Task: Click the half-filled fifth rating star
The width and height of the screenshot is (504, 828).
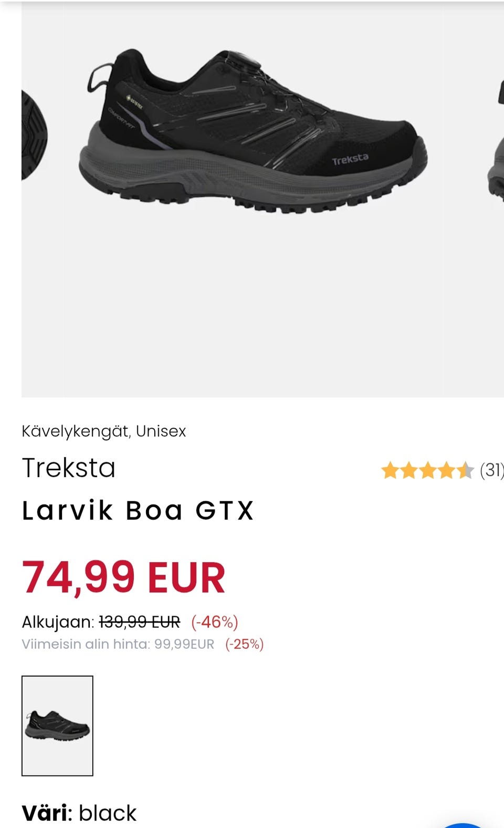Action: coord(465,470)
